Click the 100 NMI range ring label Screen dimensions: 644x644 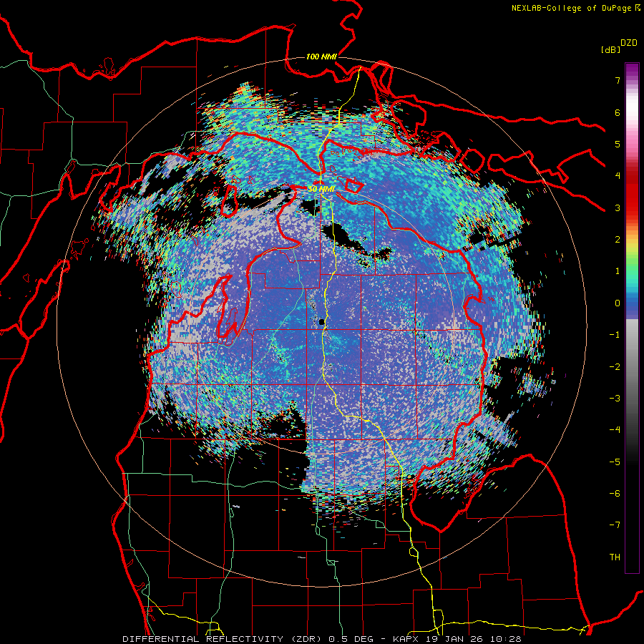click(321, 57)
